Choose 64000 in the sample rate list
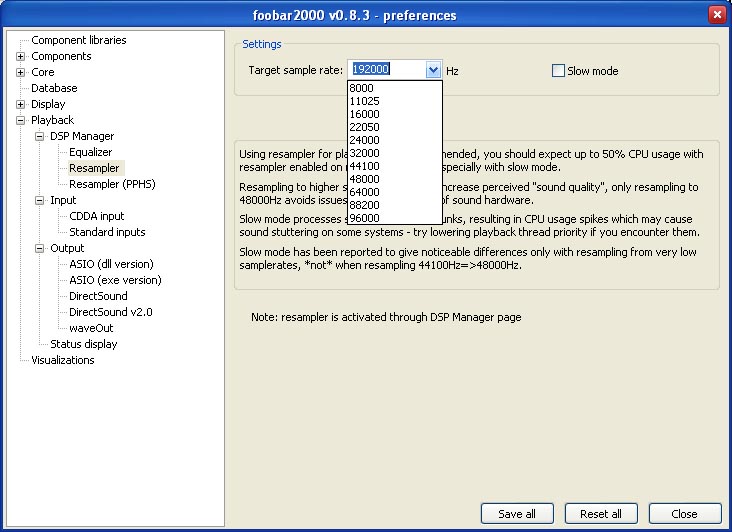Viewport: 732px width, 532px height. [x=395, y=192]
